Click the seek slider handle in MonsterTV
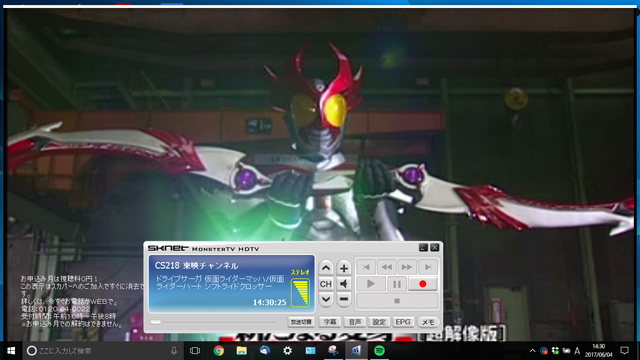The height and width of the screenshot is (360, 640). click(156, 322)
